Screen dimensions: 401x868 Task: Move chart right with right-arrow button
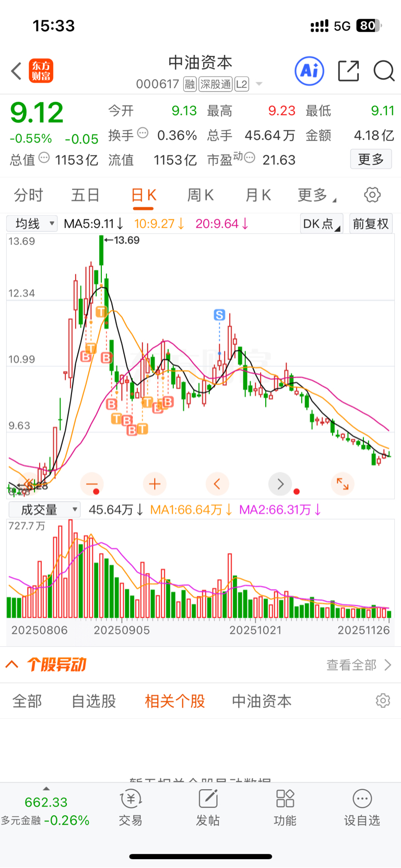[280, 484]
